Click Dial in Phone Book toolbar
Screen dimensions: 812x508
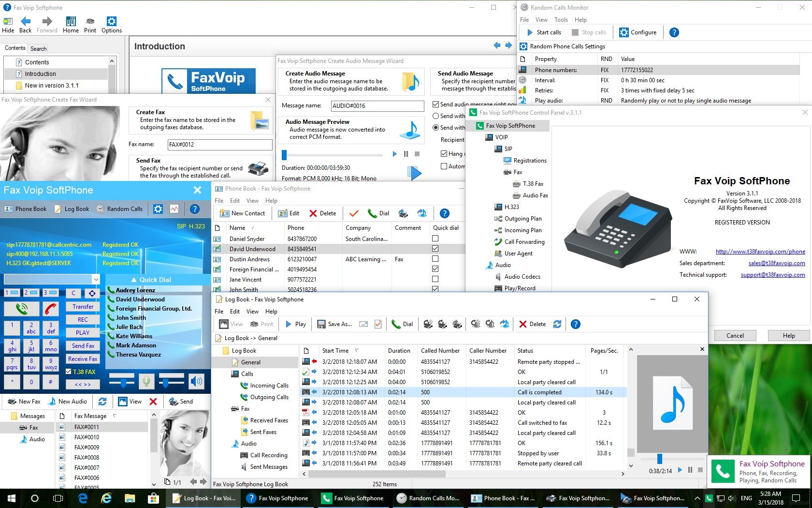(x=378, y=213)
